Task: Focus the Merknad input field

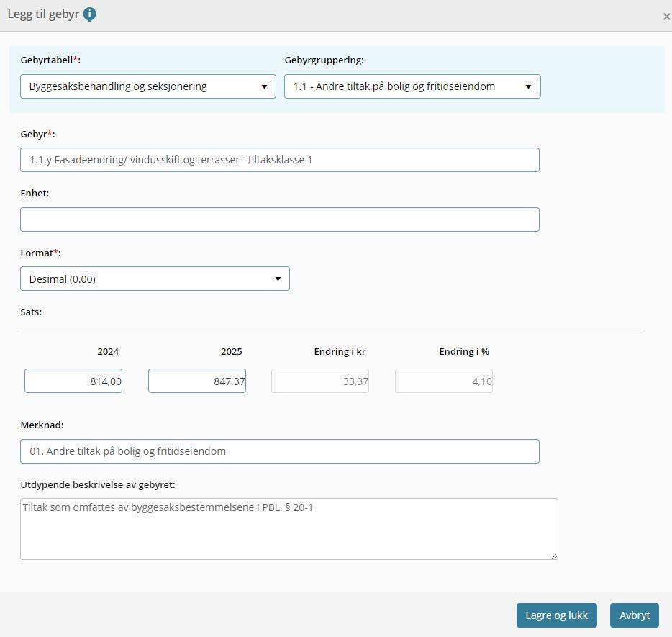Action: pos(279,451)
